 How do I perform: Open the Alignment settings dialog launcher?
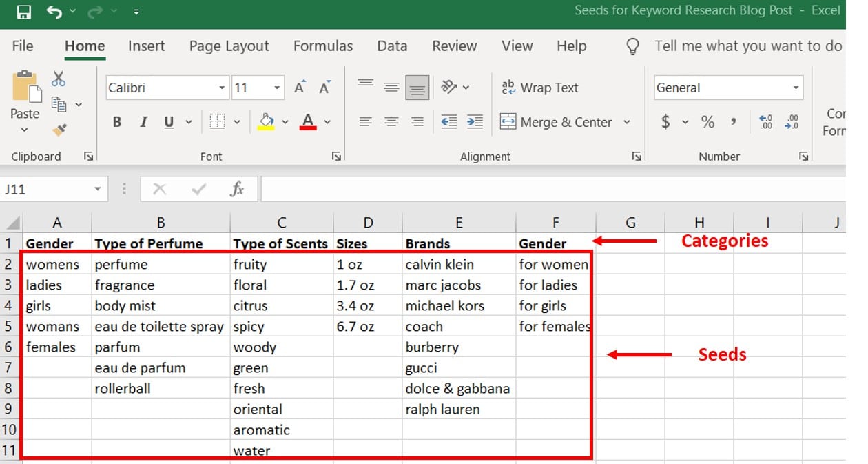click(637, 157)
